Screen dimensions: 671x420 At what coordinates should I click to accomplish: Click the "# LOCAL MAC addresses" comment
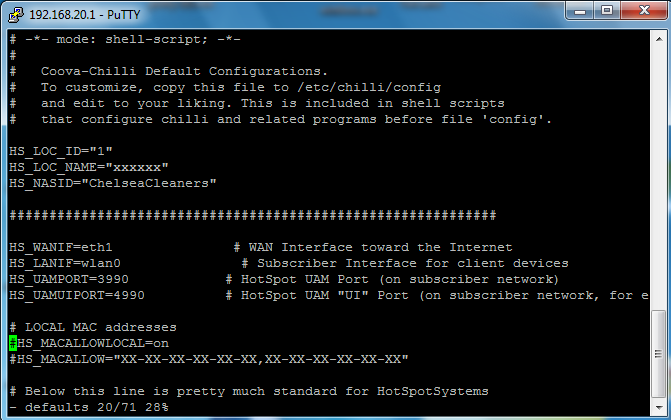pos(92,327)
